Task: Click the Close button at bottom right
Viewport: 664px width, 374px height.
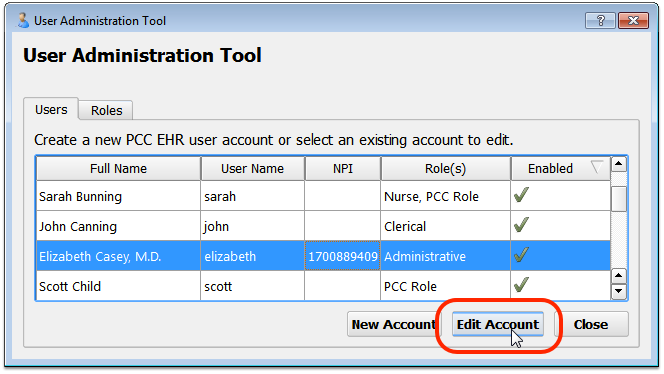Action: [591, 324]
